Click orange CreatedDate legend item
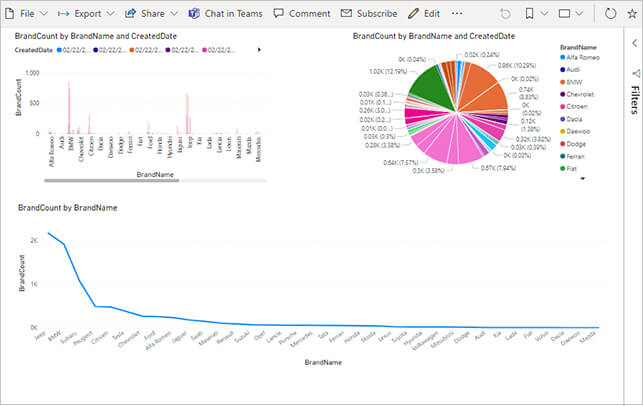Viewport: 643px width, 406px height. point(146,50)
